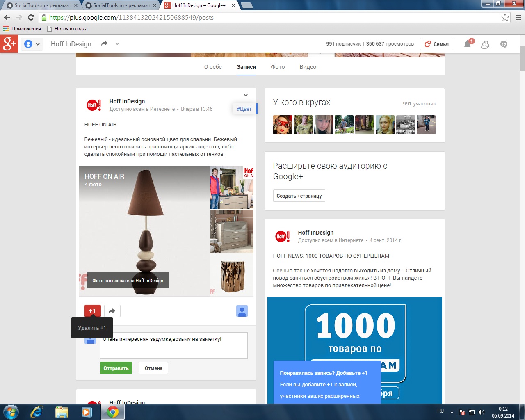Click into the comment text field

pyautogui.click(x=174, y=345)
